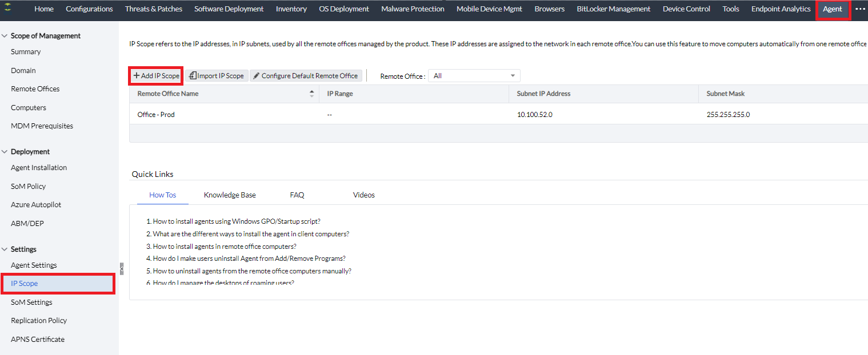Click the plus icon on Add IP Scope

(137, 75)
